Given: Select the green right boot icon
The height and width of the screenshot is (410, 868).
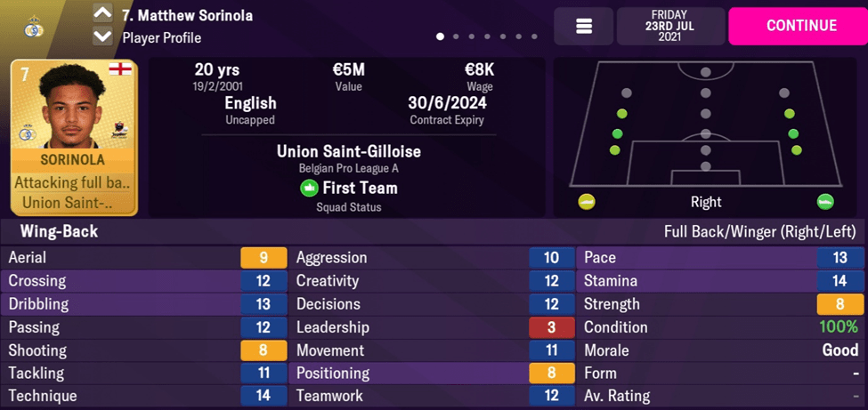Looking at the screenshot, I should click(x=825, y=202).
